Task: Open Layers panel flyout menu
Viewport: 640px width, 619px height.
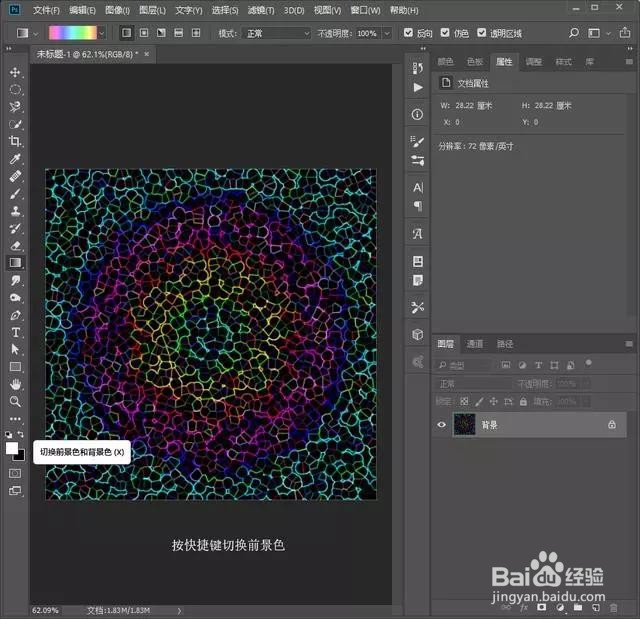Action: coord(629,344)
